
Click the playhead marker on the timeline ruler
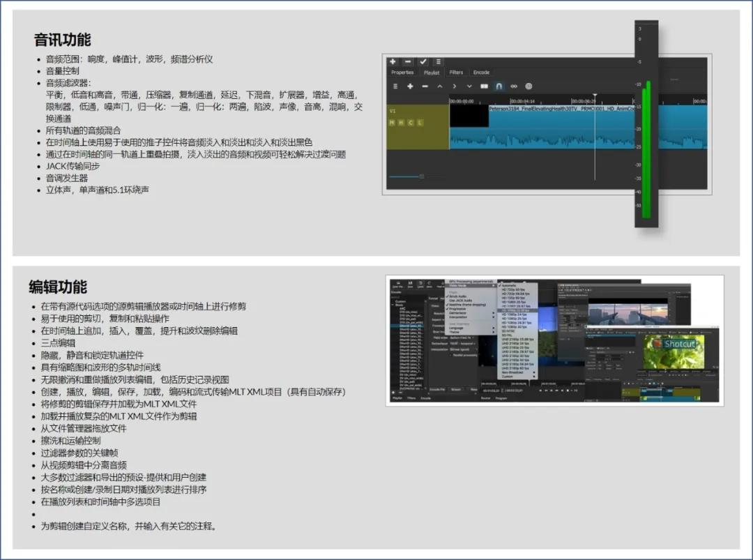[x=595, y=95]
